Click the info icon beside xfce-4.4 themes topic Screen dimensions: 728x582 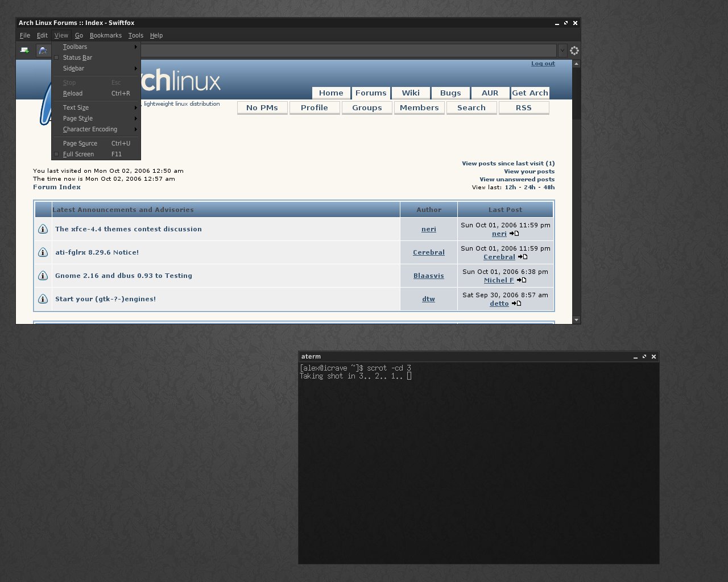click(x=43, y=229)
